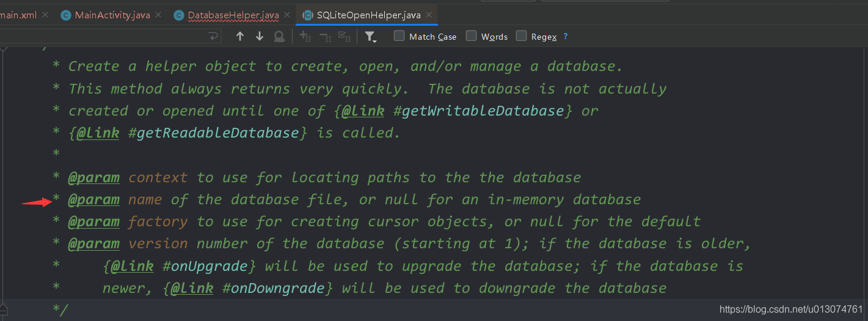This screenshot has width=868, height=321.
Task: Click the find in selection icon
Action: tap(279, 37)
